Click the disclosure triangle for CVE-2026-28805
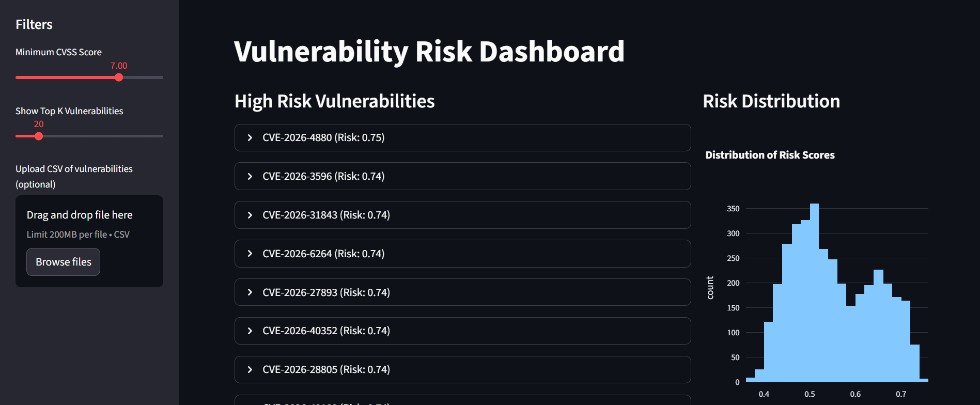The width and height of the screenshot is (980, 405). point(250,369)
